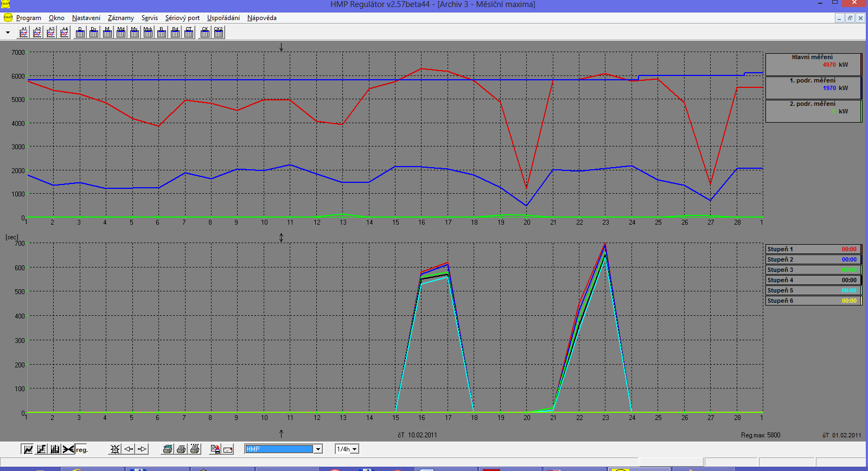Click the save-to-disk export icon
The width and height of the screenshot is (868, 471).
pos(215,449)
